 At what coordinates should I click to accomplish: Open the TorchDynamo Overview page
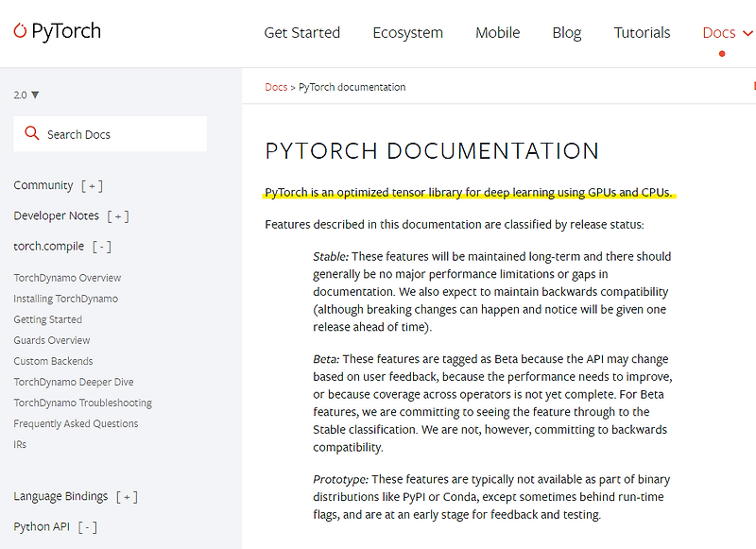(66, 277)
